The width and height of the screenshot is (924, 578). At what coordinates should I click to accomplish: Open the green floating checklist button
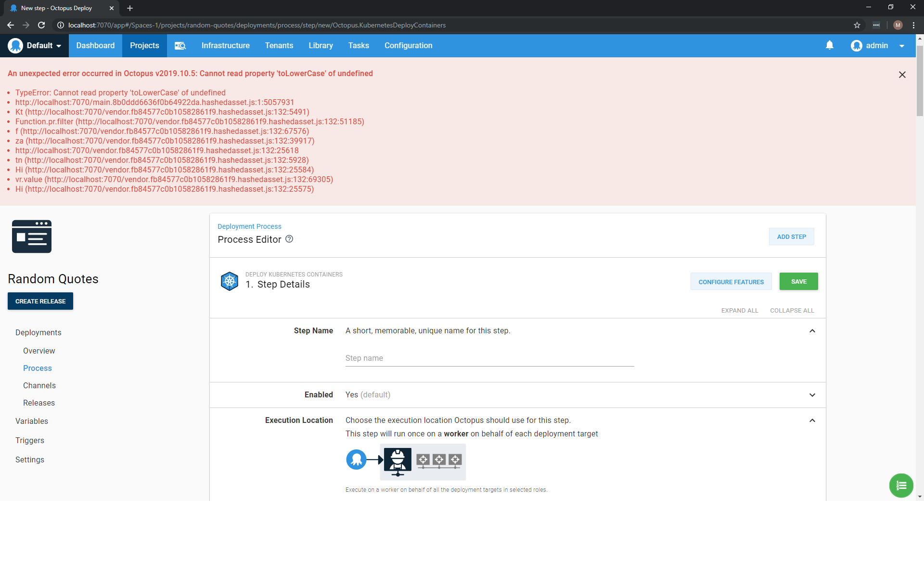click(901, 486)
